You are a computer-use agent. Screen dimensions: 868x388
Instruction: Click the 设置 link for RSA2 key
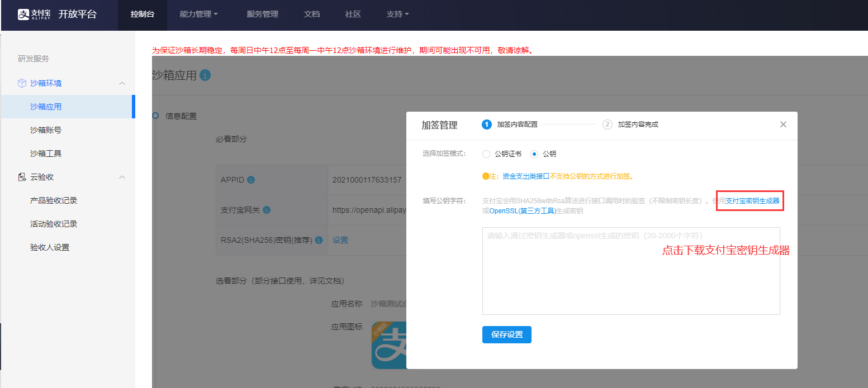(x=340, y=240)
